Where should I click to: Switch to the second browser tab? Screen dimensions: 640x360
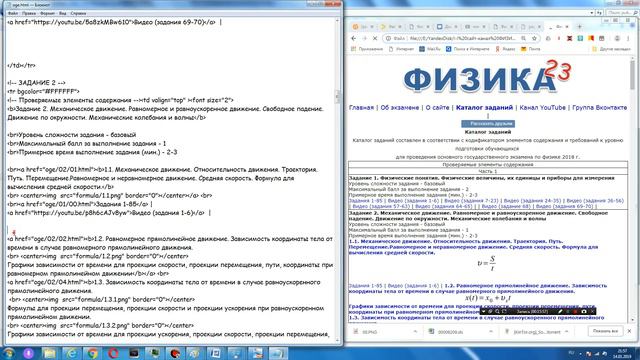coord(390,27)
